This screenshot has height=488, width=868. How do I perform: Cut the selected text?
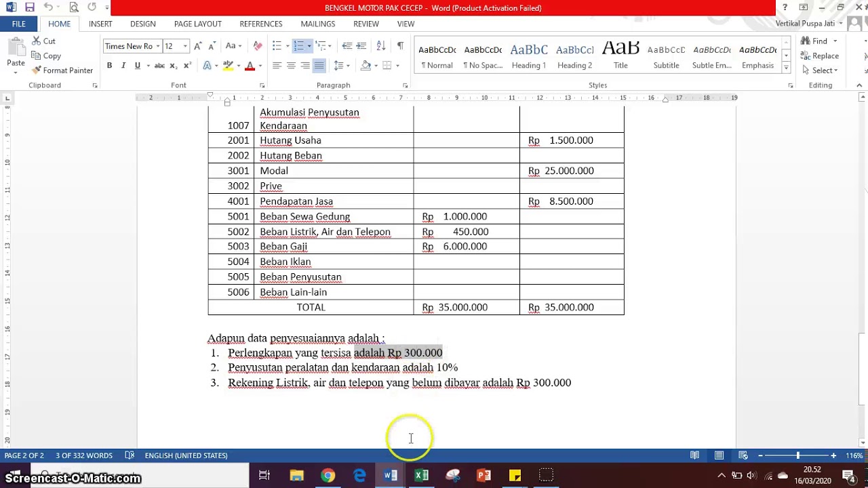pyautogui.click(x=43, y=41)
